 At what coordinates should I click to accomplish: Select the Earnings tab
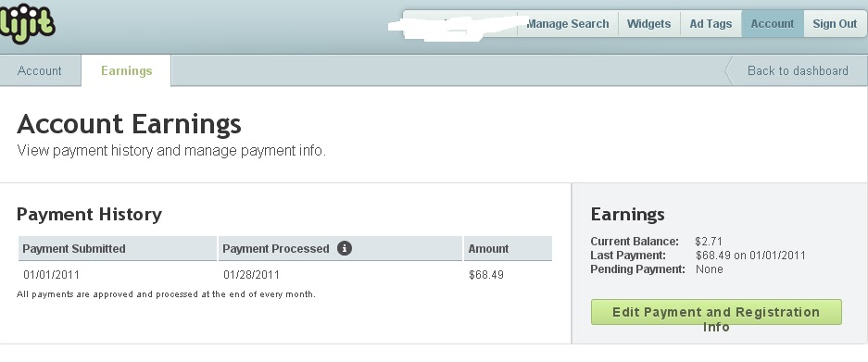coord(126,71)
